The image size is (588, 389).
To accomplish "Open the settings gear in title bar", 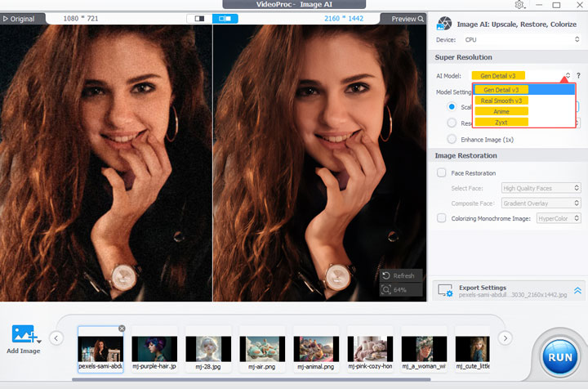I will tap(520, 5).
